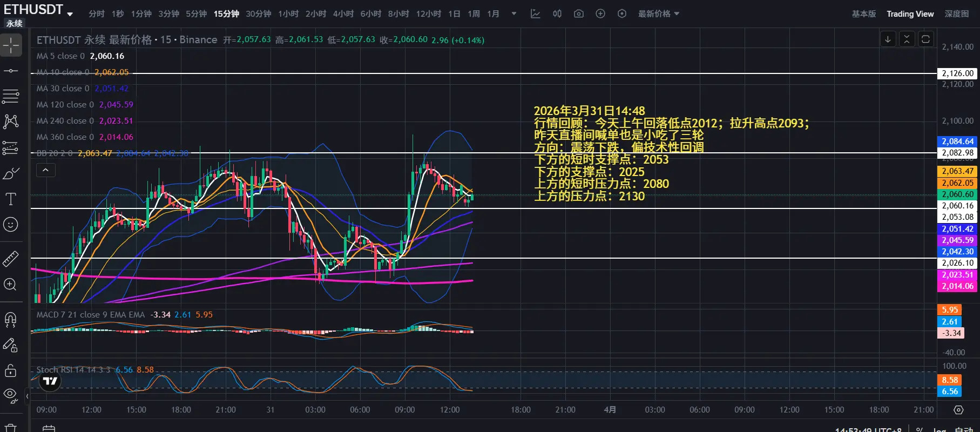This screenshot has width=980, height=432.
Task: Collapse the pane with the vertical arrows button
Action: coord(907,39)
